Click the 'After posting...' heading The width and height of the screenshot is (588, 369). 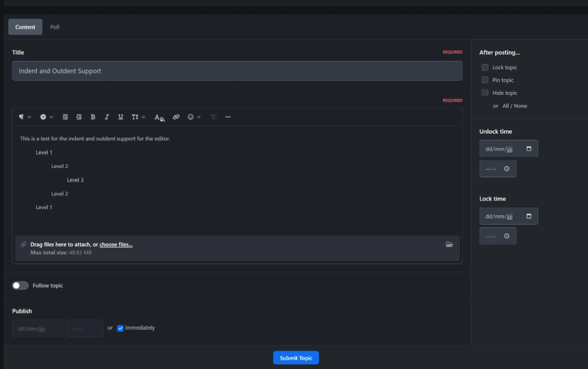click(x=500, y=53)
